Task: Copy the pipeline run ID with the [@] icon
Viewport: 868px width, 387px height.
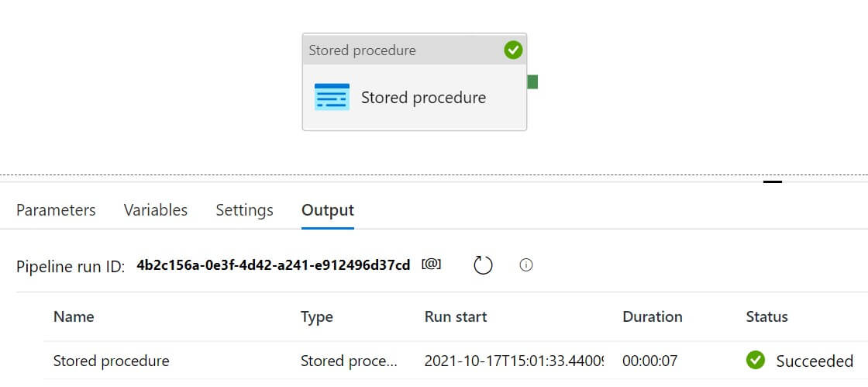Action: pyautogui.click(x=432, y=264)
